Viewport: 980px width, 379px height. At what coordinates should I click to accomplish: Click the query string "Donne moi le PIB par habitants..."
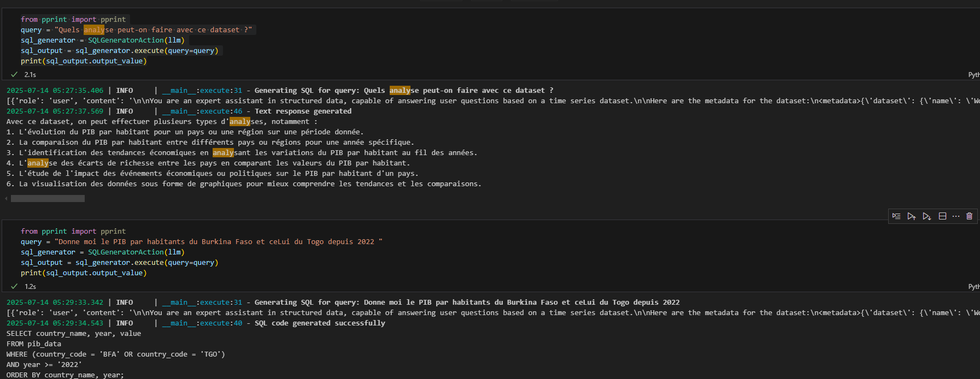[x=218, y=242]
